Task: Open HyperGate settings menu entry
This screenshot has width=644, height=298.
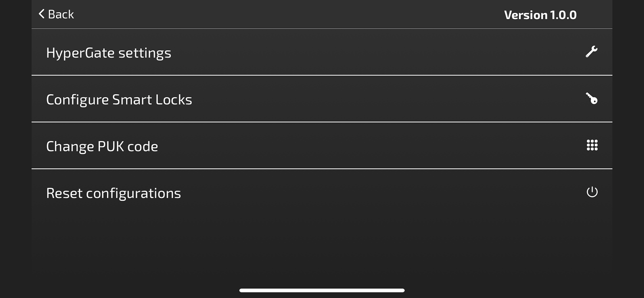Action: click(109, 53)
